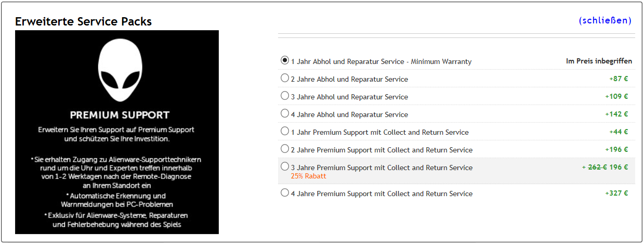Select 4 Jahre Abhol und Reparatur radio button
Image resolution: width=644 pixels, height=244 pixels.
285,113
